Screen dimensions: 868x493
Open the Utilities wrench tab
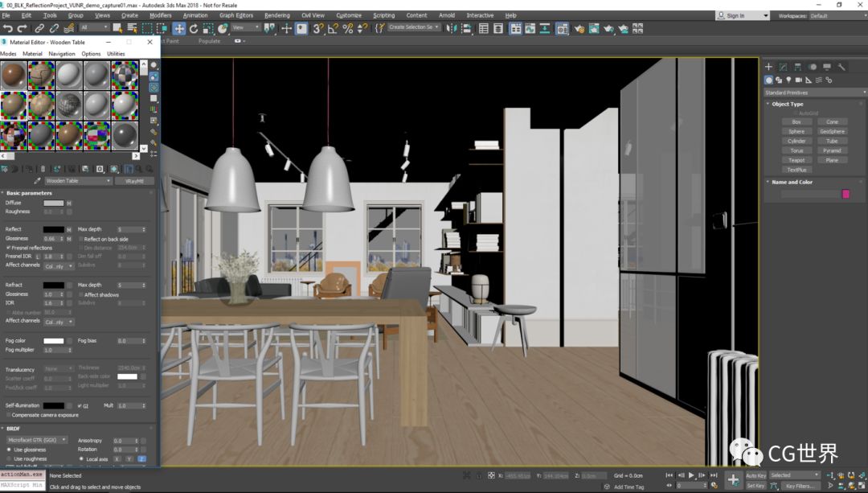[841, 67]
